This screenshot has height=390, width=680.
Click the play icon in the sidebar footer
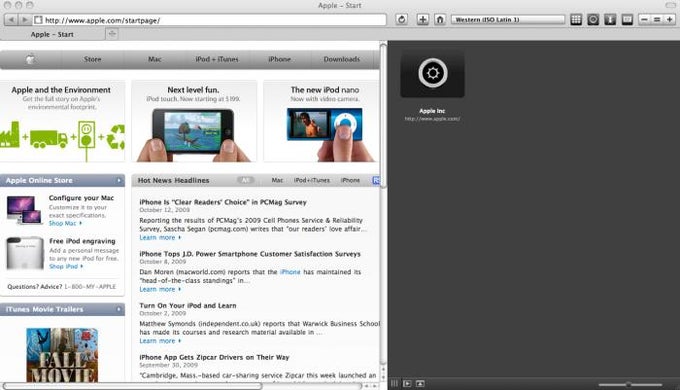coord(407,383)
